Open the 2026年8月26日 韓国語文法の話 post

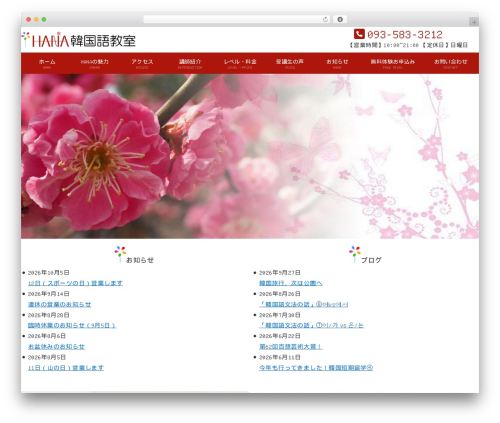(304, 304)
